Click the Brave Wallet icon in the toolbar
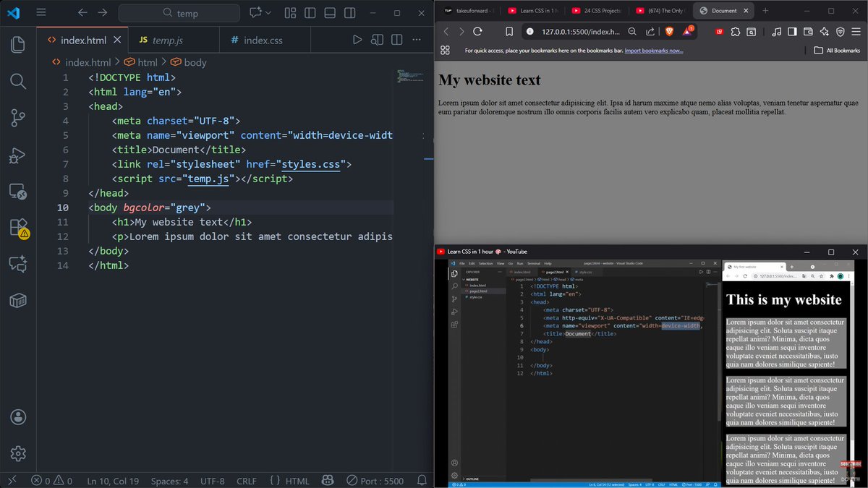The height and width of the screenshot is (488, 868). 807,32
